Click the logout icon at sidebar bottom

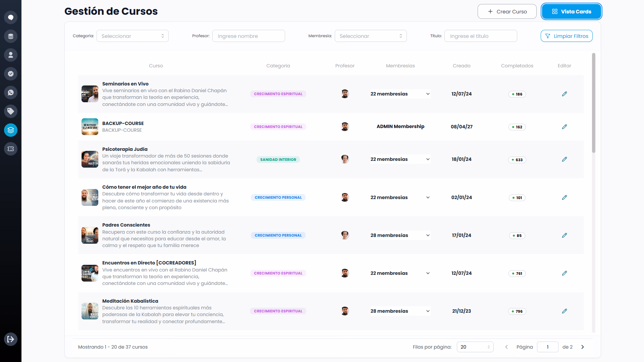[11, 339]
